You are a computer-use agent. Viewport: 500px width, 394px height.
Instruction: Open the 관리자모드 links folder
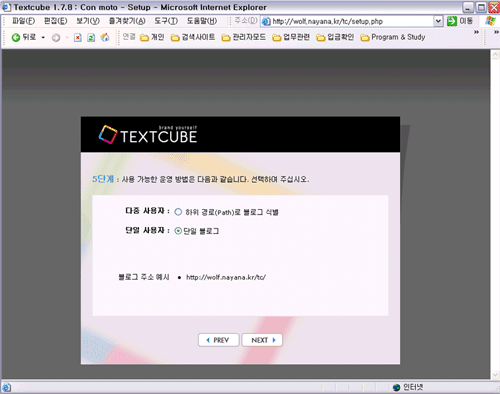tap(244, 37)
